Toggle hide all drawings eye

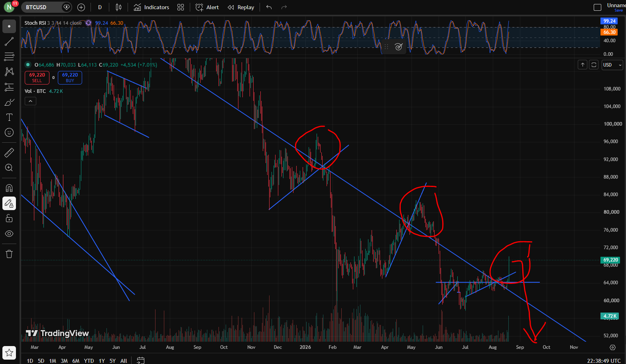coord(9,234)
